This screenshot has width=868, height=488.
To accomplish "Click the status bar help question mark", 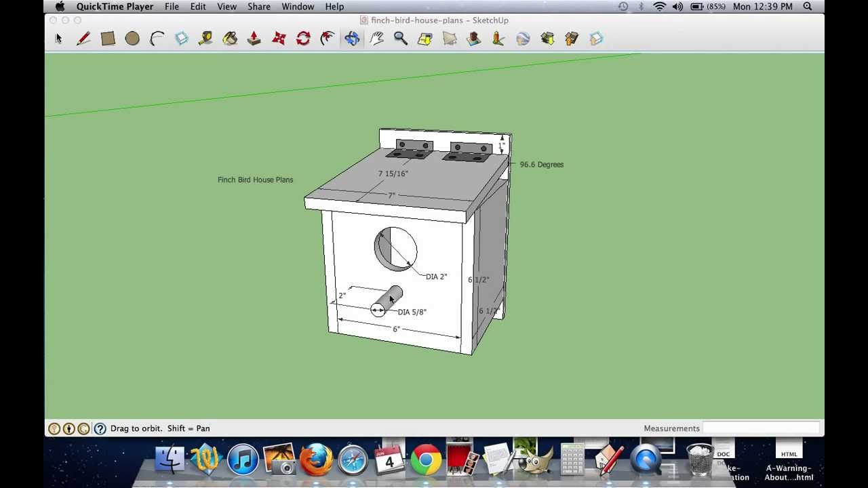I will coord(100,428).
